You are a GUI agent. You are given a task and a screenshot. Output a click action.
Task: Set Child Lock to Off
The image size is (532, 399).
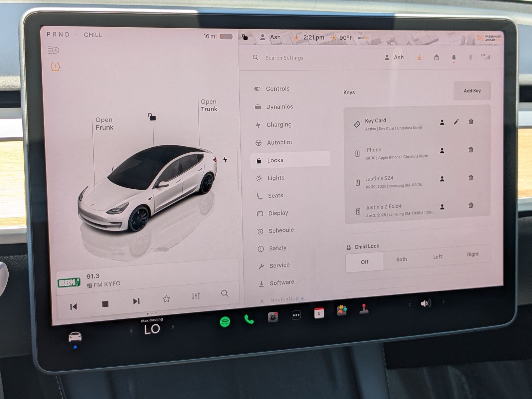click(365, 262)
